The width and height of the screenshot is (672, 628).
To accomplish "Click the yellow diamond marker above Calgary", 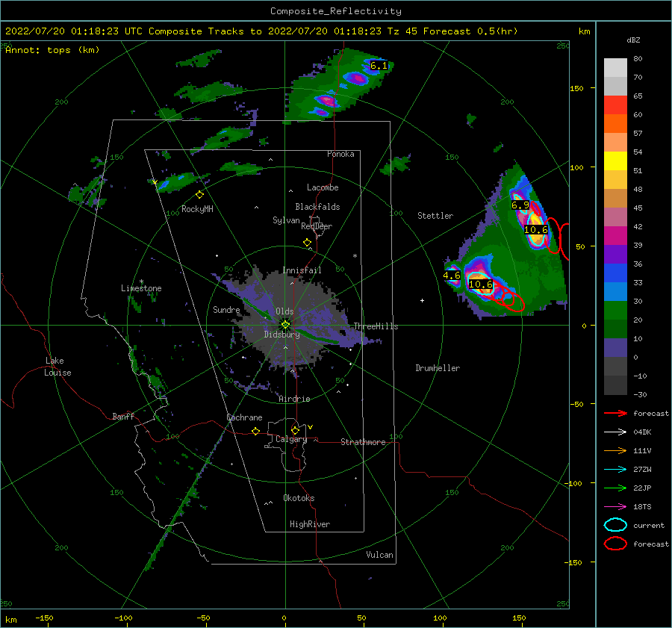I will (x=295, y=430).
